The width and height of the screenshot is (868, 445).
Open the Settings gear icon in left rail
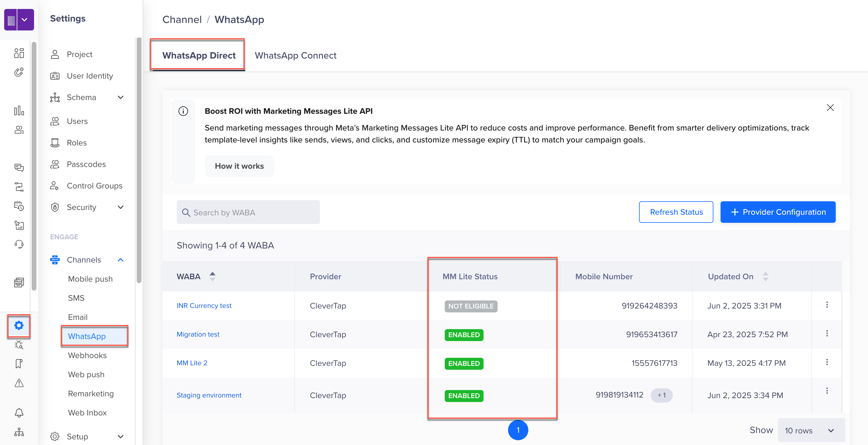point(19,325)
